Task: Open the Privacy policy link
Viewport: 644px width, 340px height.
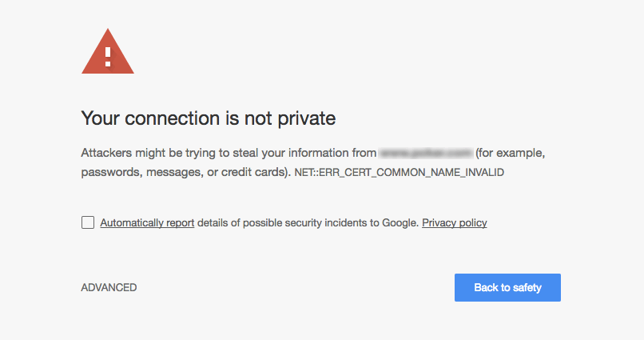Action: (x=455, y=223)
